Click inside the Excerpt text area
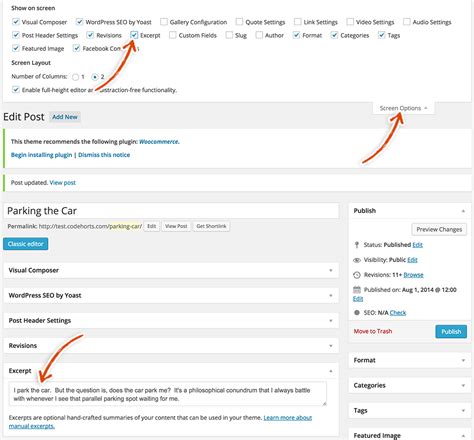 [168, 394]
